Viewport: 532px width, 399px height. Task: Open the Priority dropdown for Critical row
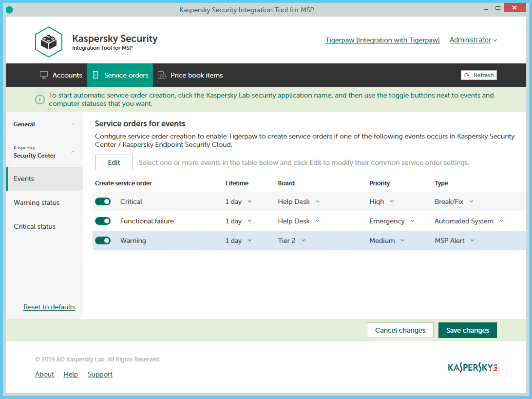[382, 201]
